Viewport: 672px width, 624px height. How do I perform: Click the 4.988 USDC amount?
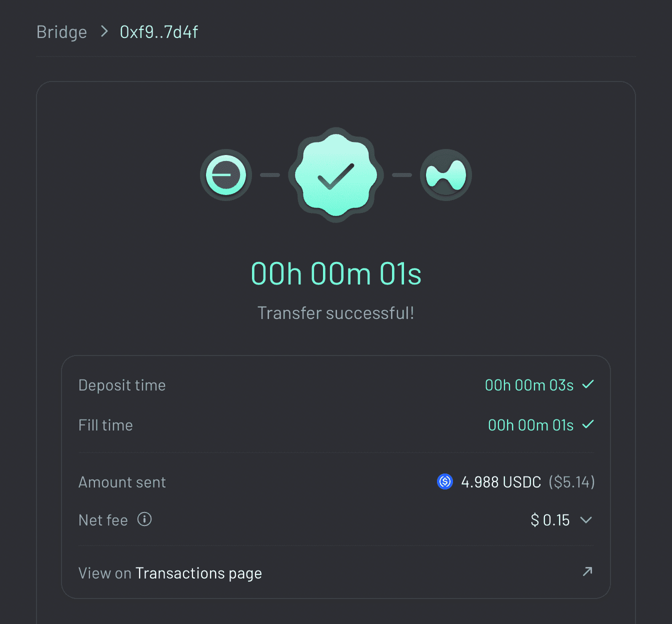(x=501, y=482)
